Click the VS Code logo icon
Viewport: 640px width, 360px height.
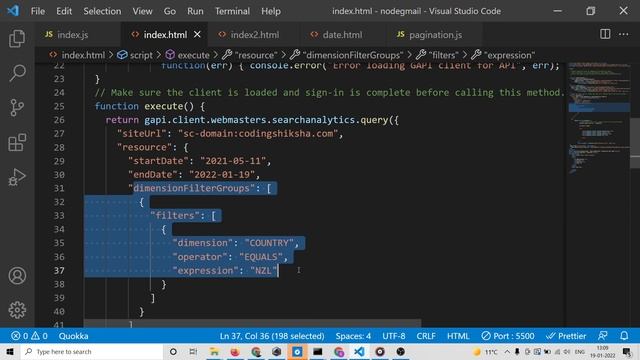click(x=13, y=11)
